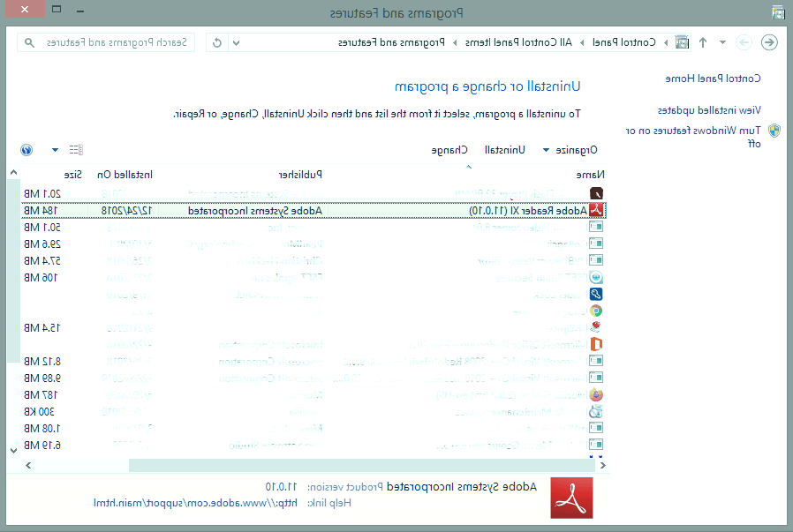Click the Visual C++ 2008 Redistributable row icon
The width and height of the screenshot is (793, 532).
click(596, 361)
